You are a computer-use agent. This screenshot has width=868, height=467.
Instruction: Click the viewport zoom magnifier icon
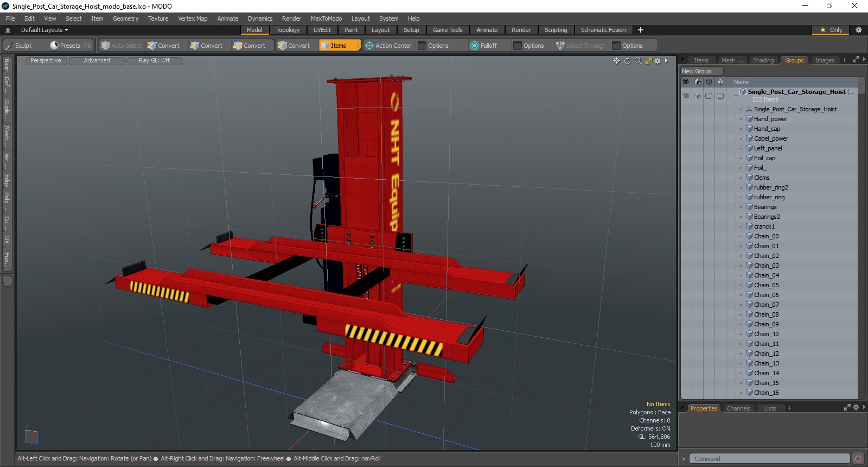[x=638, y=61]
